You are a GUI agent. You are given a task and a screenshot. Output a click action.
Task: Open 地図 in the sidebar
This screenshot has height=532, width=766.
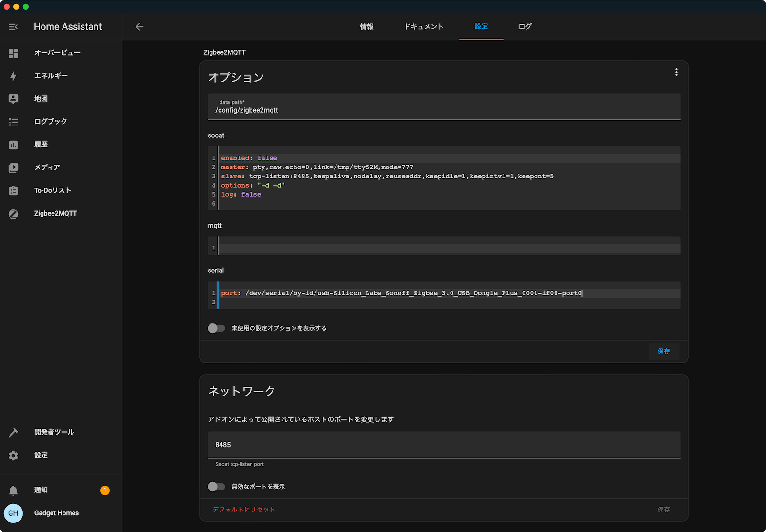41,99
